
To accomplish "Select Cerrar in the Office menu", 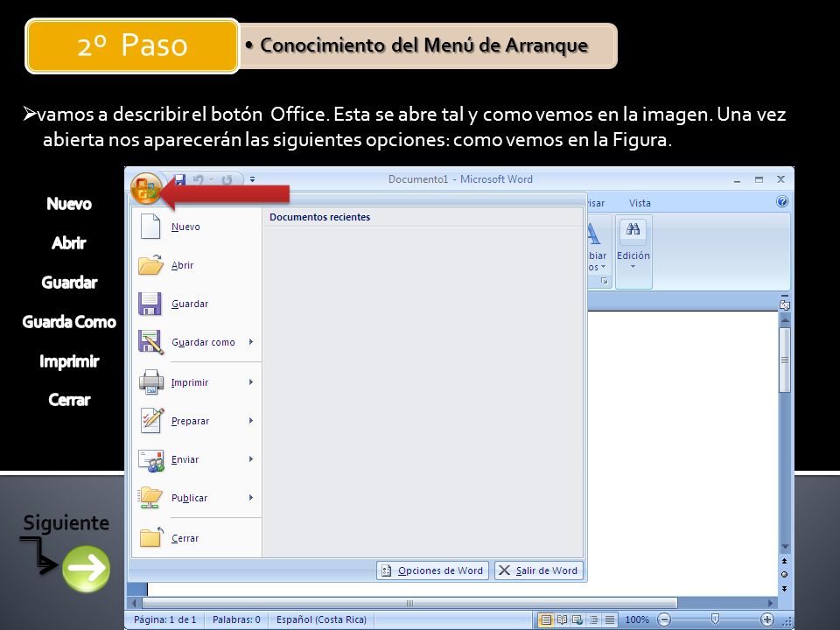I will coord(197,538).
